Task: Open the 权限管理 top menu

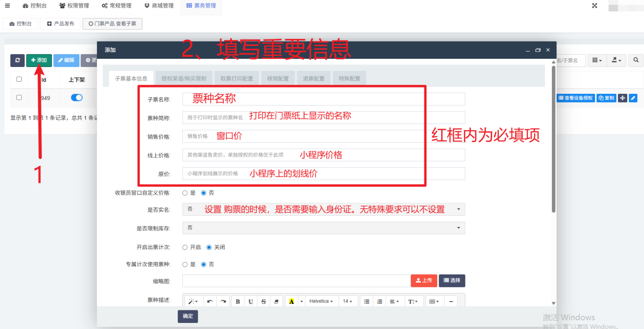Action: [x=74, y=6]
